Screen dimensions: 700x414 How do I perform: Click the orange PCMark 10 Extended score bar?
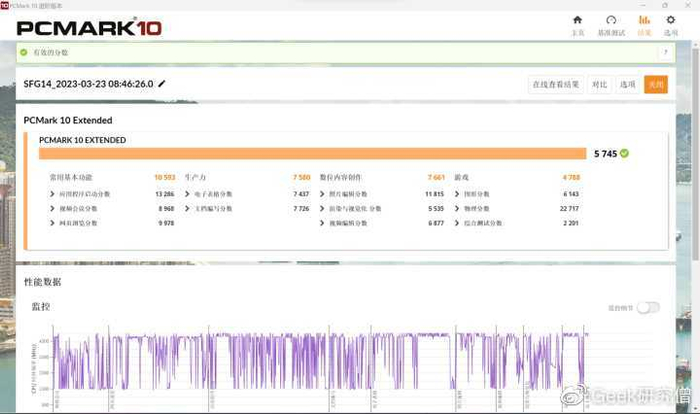(312, 154)
